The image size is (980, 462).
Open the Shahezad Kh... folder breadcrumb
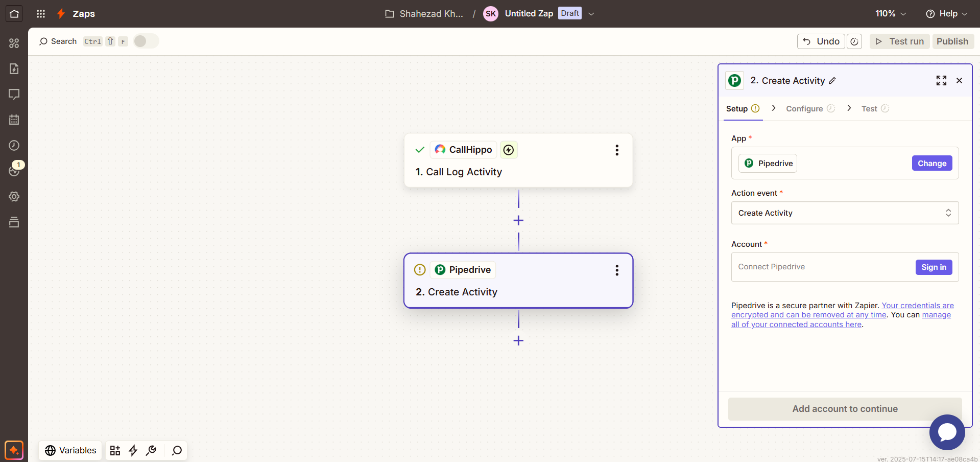pyautogui.click(x=424, y=14)
